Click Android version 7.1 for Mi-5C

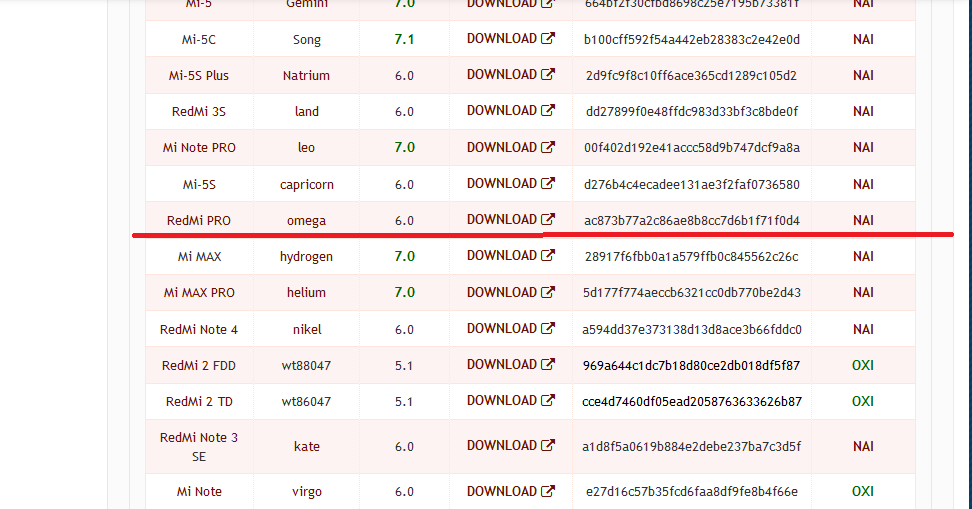coord(404,40)
